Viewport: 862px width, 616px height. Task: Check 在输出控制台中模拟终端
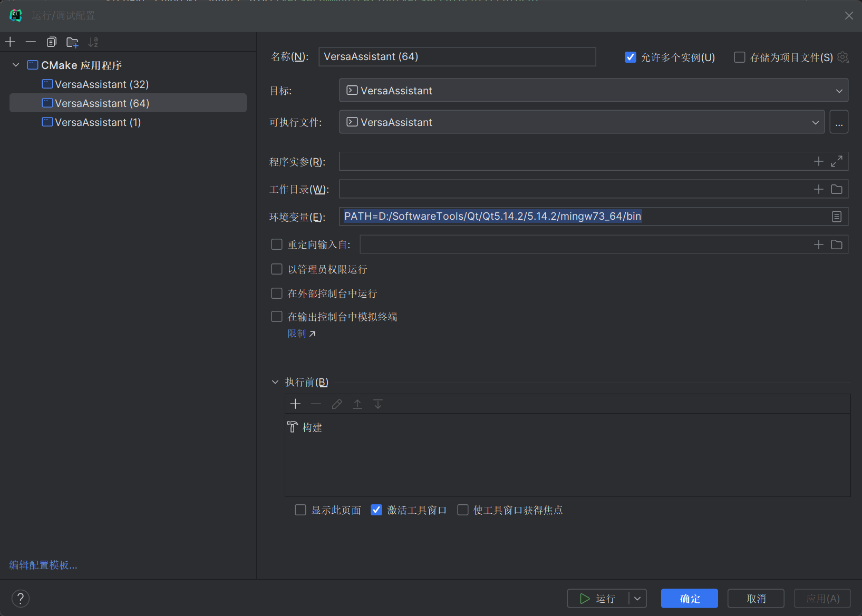277,316
